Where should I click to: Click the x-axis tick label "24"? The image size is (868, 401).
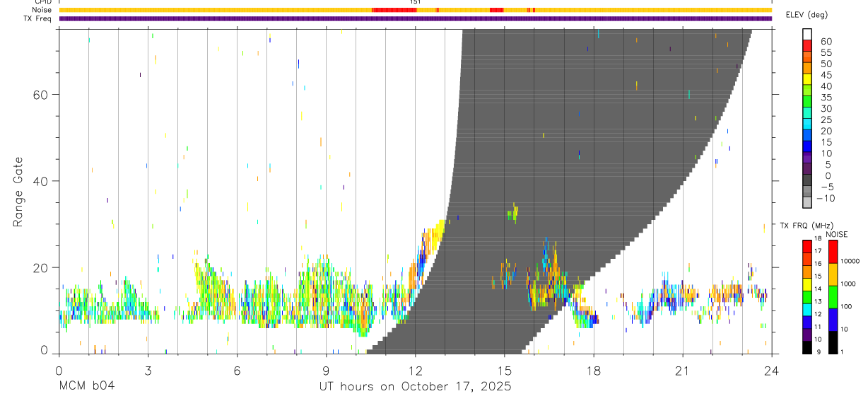click(x=771, y=370)
